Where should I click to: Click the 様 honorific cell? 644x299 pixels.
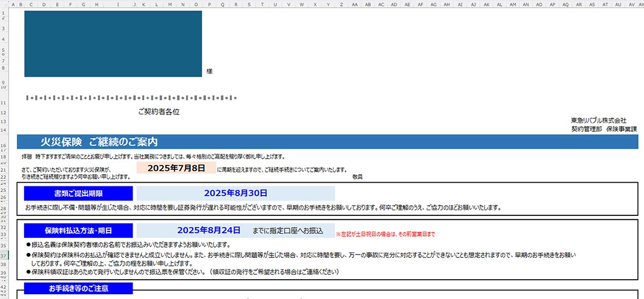(x=209, y=71)
